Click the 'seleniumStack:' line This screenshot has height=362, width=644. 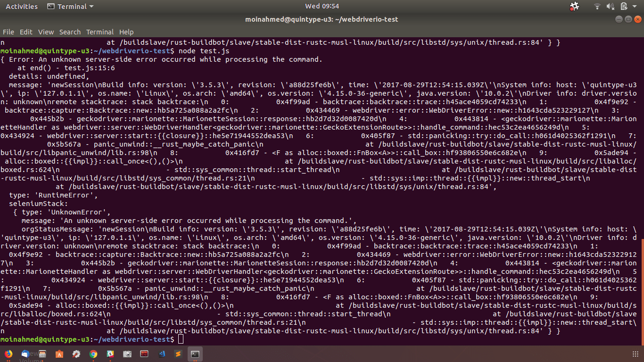pos(39,204)
